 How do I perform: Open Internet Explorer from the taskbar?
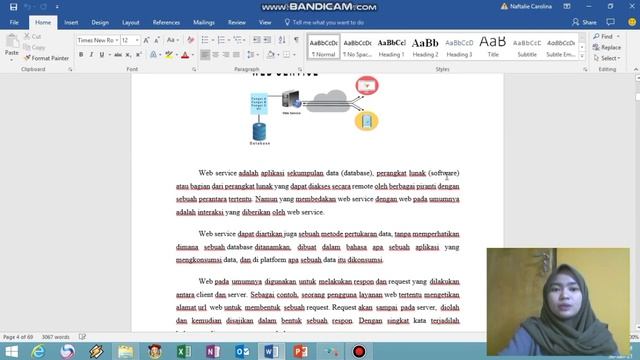pos(38,351)
